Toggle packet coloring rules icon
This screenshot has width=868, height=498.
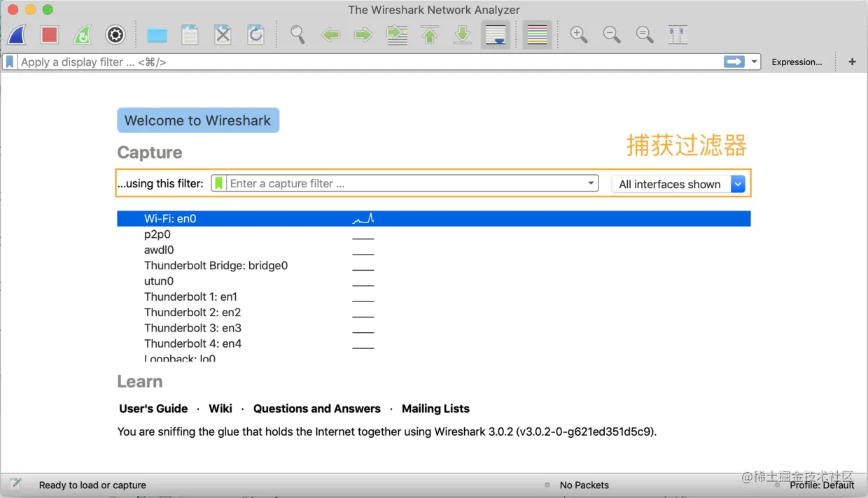[x=537, y=34]
